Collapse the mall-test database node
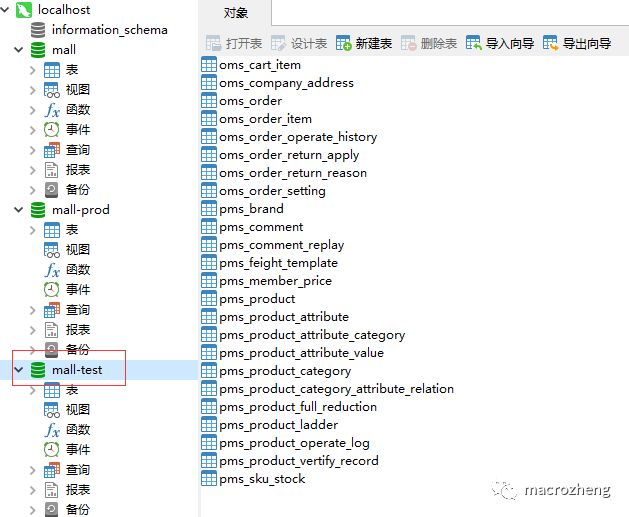This screenshot has height=517, width=629. (19, 370)
